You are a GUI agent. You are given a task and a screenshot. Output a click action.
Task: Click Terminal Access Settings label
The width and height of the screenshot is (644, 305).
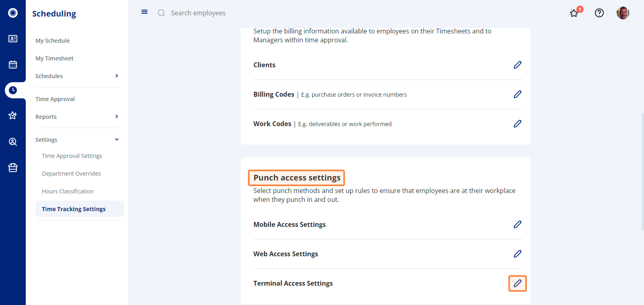click(293, 283)
